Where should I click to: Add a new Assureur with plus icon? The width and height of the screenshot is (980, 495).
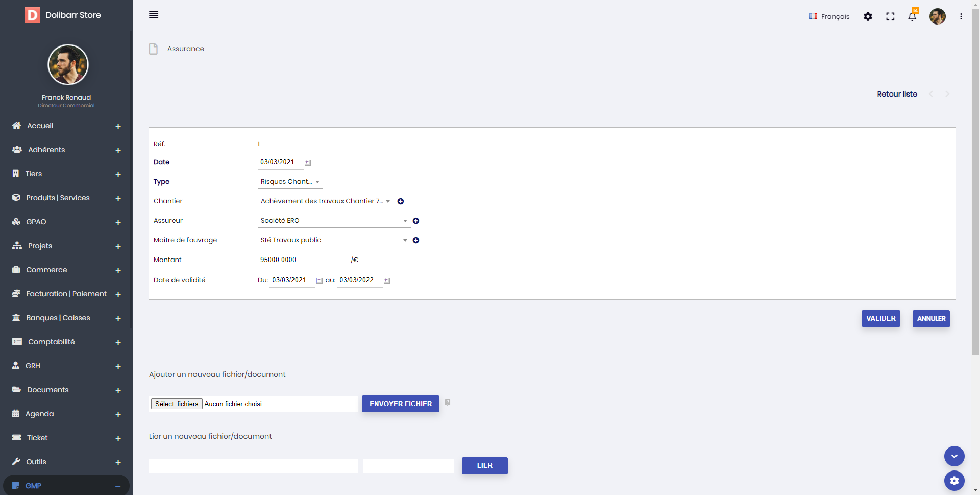coord(416,221)
